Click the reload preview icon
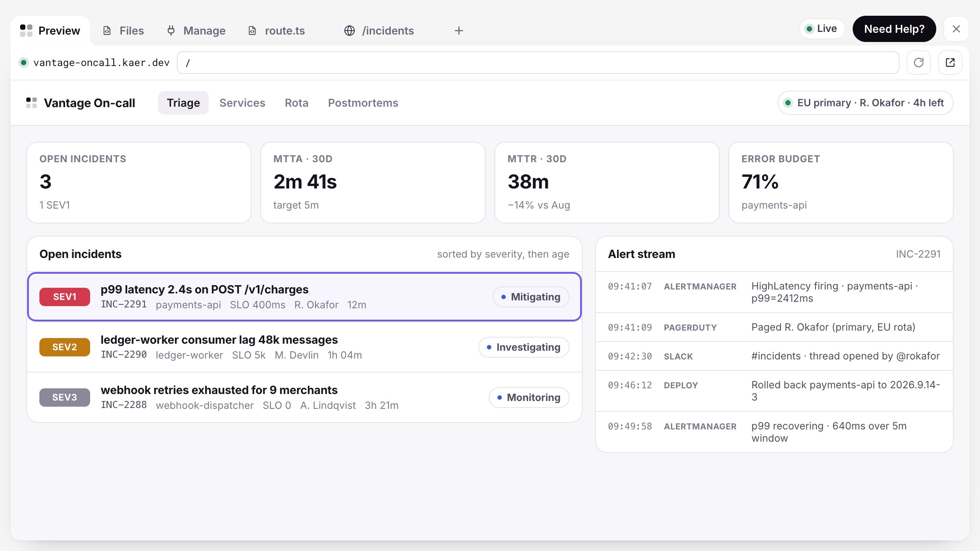This screenshot has height=551, width=980. 918,63
